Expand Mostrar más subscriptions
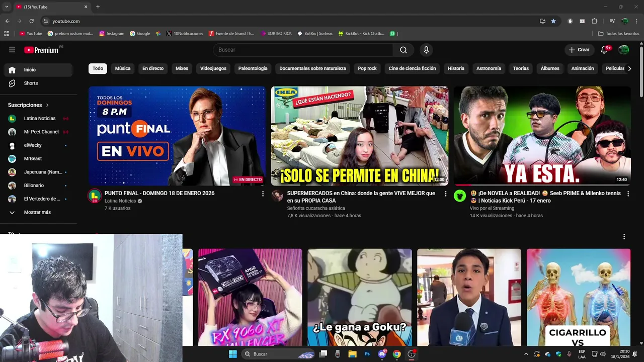The width and height of the screenshot is (644, 362). point(38,212)
